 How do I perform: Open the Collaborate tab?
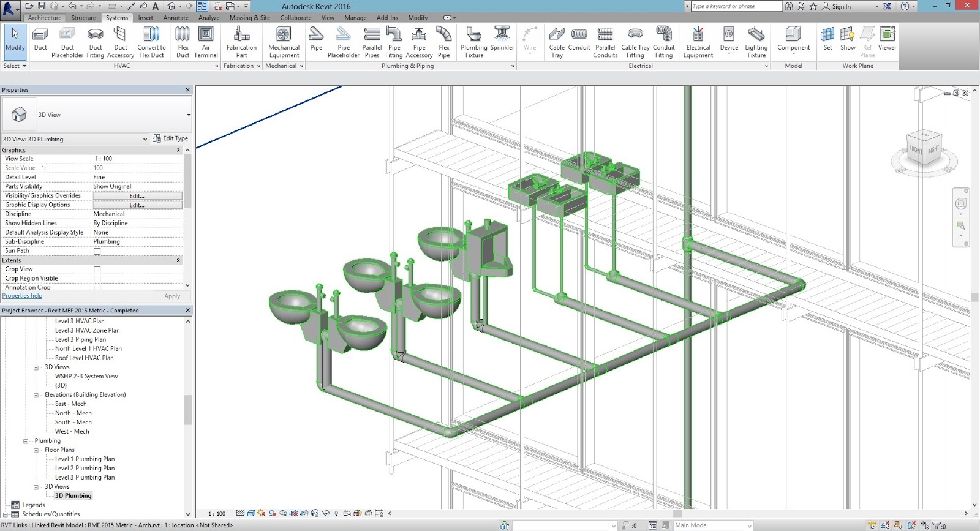(x=296, y=18)
